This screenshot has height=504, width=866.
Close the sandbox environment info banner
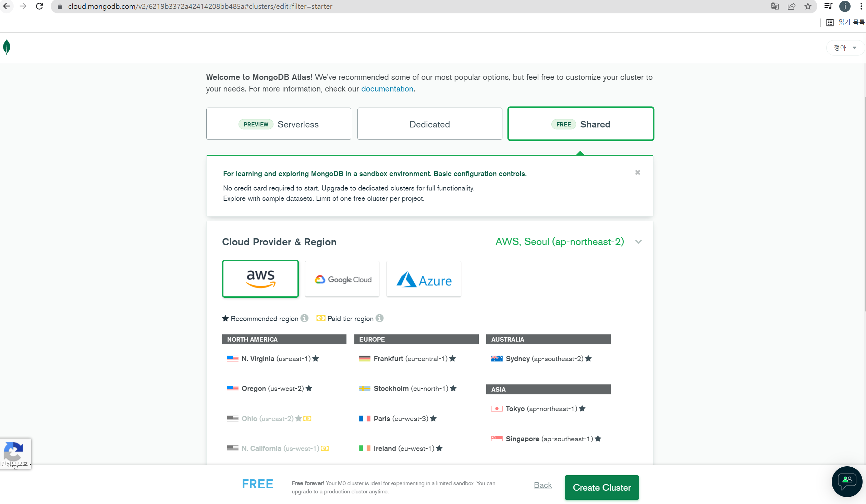tap(637, 172)
